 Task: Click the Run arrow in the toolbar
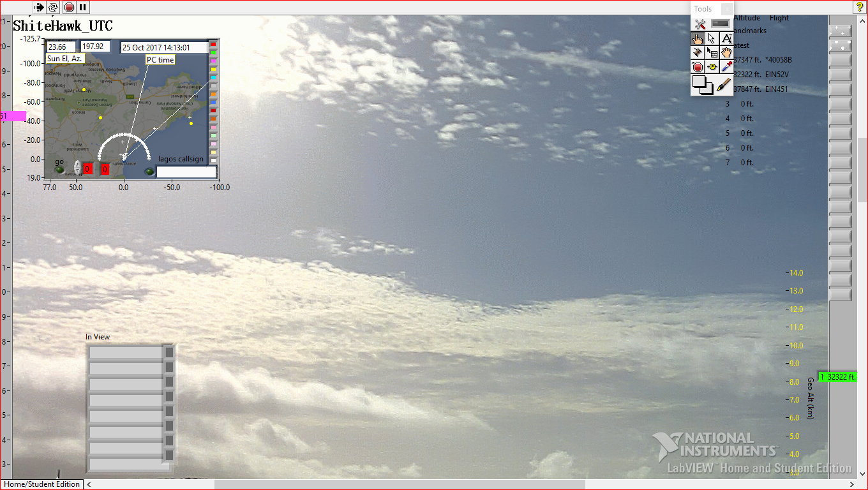tap(40, 8)
